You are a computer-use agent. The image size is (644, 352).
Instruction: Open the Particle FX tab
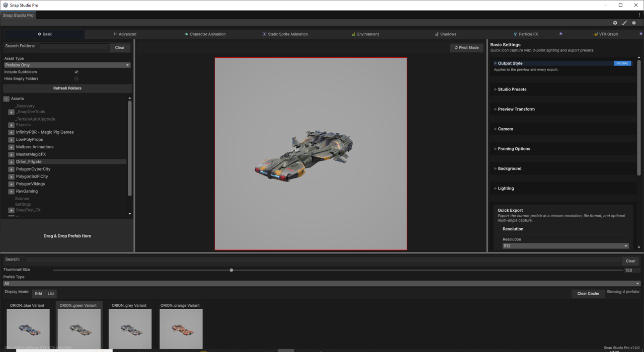pyautogui.click(x=525, y=34)
